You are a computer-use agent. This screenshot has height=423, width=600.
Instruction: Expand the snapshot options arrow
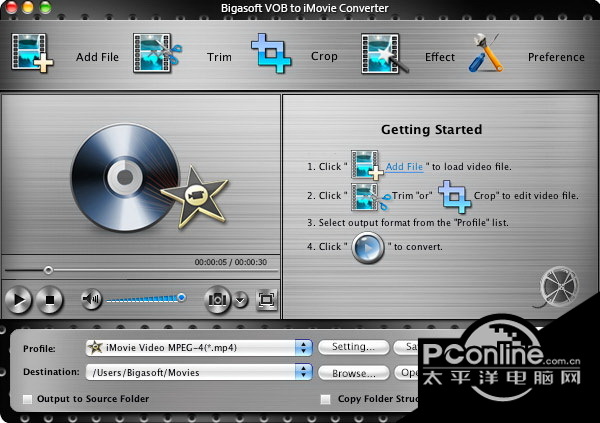coord(241,298)
